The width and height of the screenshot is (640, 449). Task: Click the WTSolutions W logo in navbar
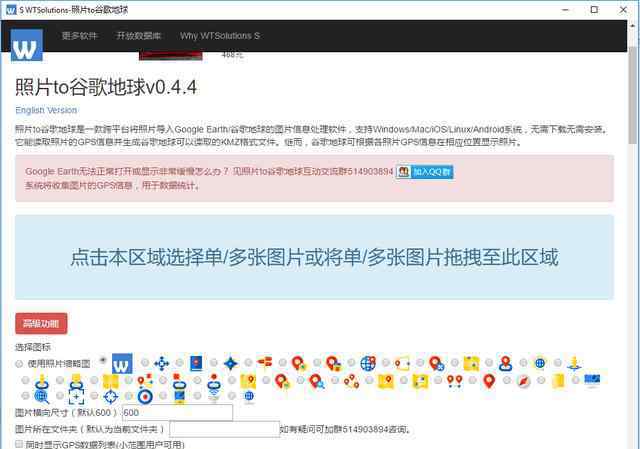pyautogui.click(x=27, y=45)
